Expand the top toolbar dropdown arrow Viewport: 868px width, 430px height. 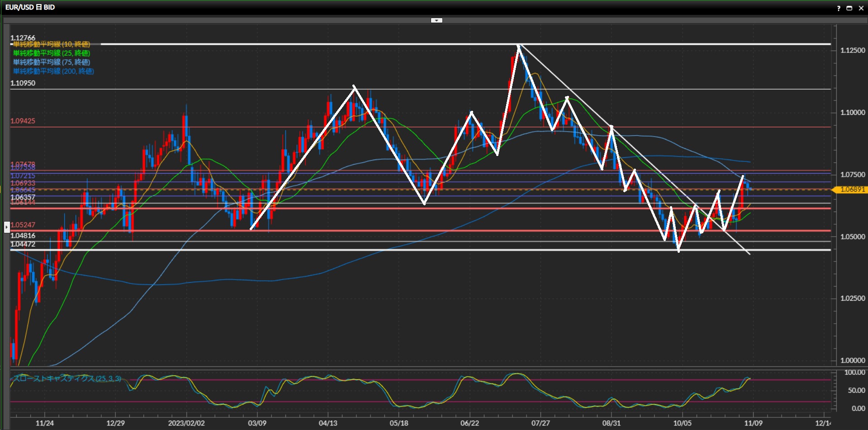tap(436, 20)
